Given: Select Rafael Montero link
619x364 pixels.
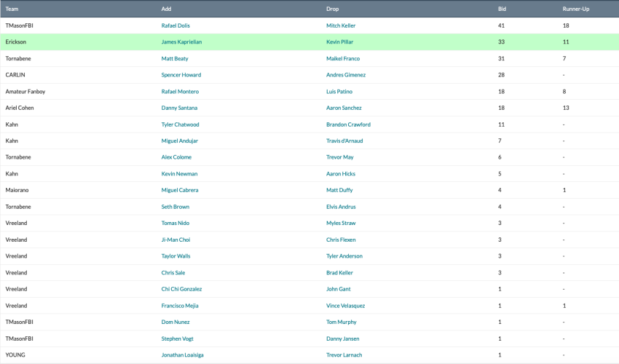Looking at the screenshot, I should pos(180,92).
